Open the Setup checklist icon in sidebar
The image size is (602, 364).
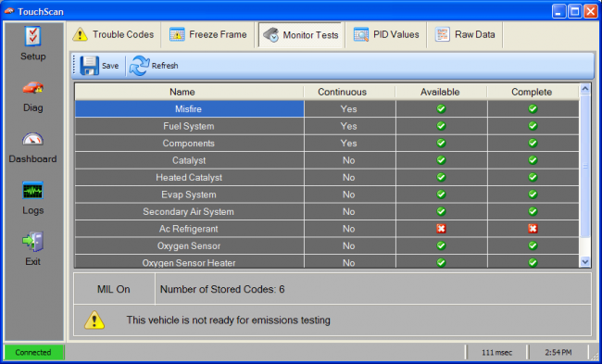point(32,36)
